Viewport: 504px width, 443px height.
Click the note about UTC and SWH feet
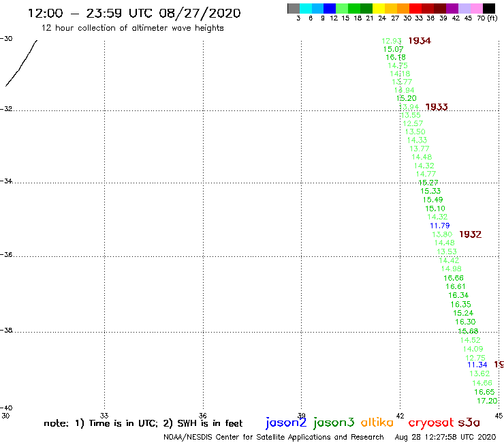pos(143,423)
